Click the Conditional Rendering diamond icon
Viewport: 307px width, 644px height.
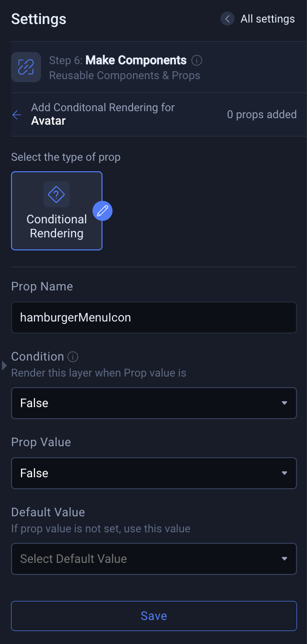(56, 194)
